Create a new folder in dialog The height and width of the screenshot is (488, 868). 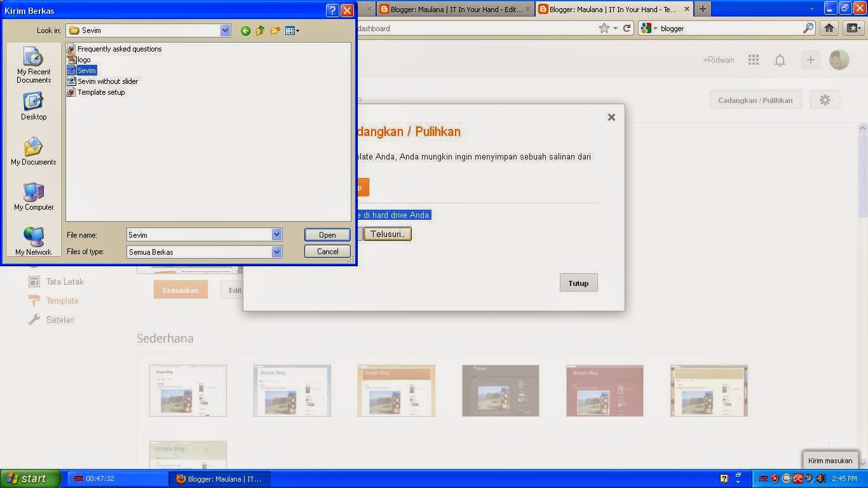click(275, 30)
